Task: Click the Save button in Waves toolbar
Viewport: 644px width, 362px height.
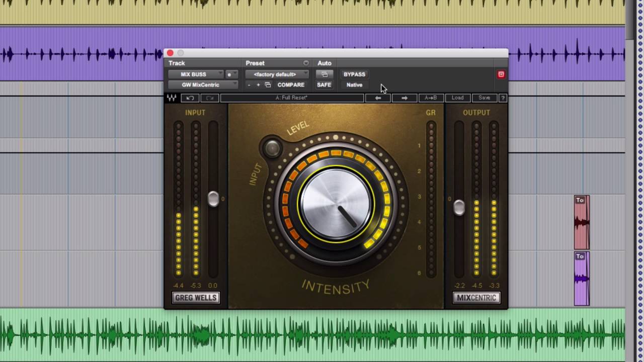Action: 484,98
